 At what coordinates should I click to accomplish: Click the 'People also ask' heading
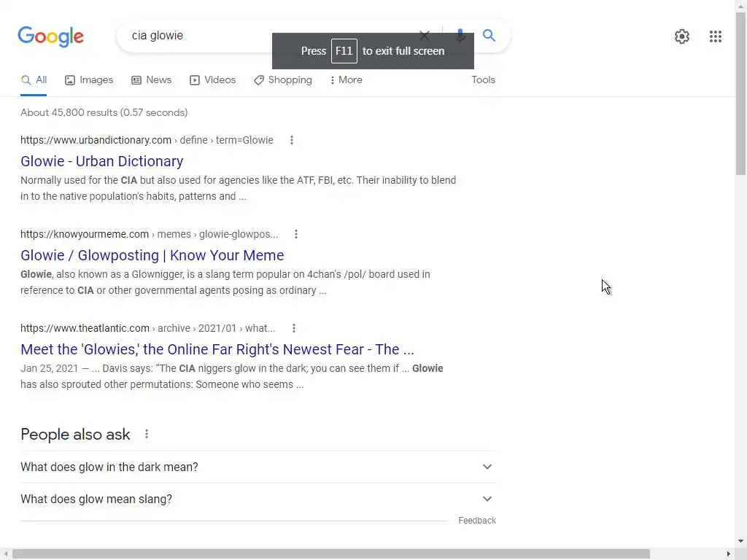75,435
